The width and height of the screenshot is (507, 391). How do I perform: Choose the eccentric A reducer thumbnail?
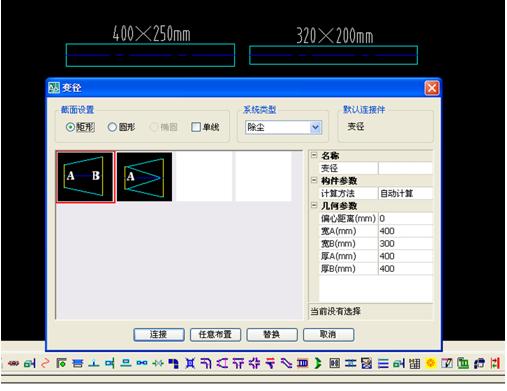pos(144,177)
